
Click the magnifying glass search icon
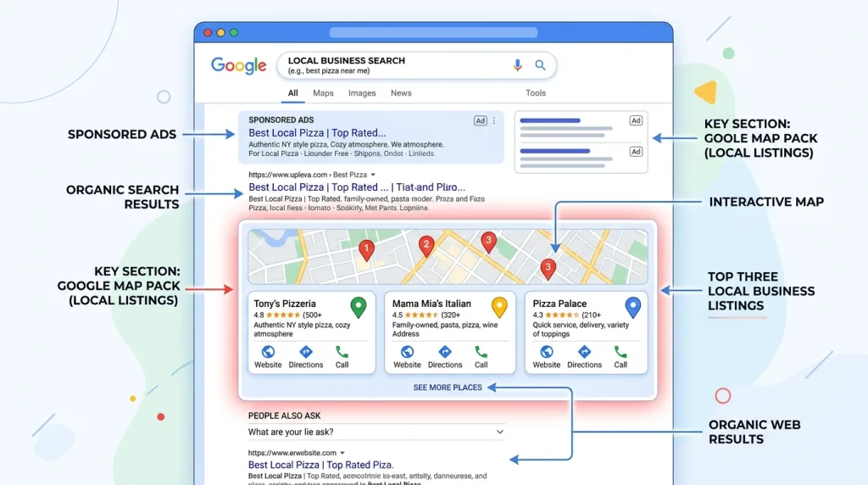pos(540,65)
